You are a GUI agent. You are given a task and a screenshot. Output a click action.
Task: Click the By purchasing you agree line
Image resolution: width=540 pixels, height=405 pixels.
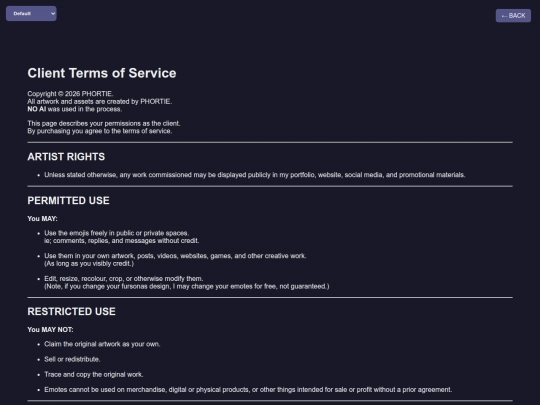[100, 131]
